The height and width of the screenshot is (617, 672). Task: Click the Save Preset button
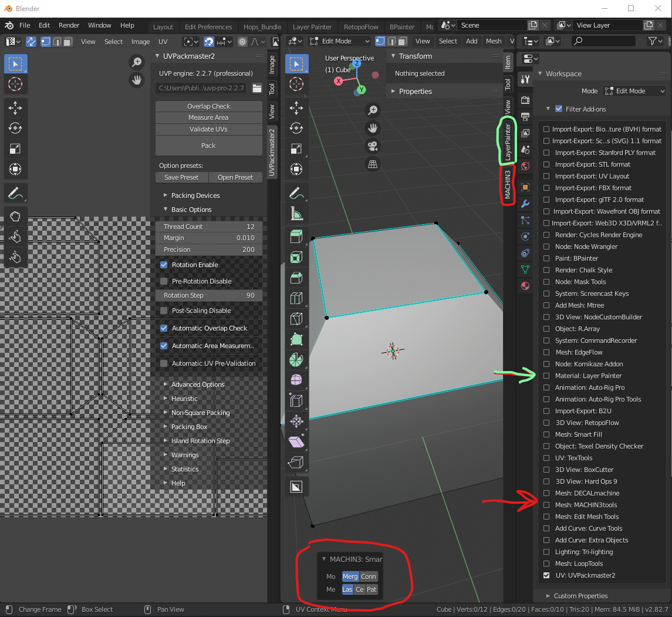pos(182,177)
